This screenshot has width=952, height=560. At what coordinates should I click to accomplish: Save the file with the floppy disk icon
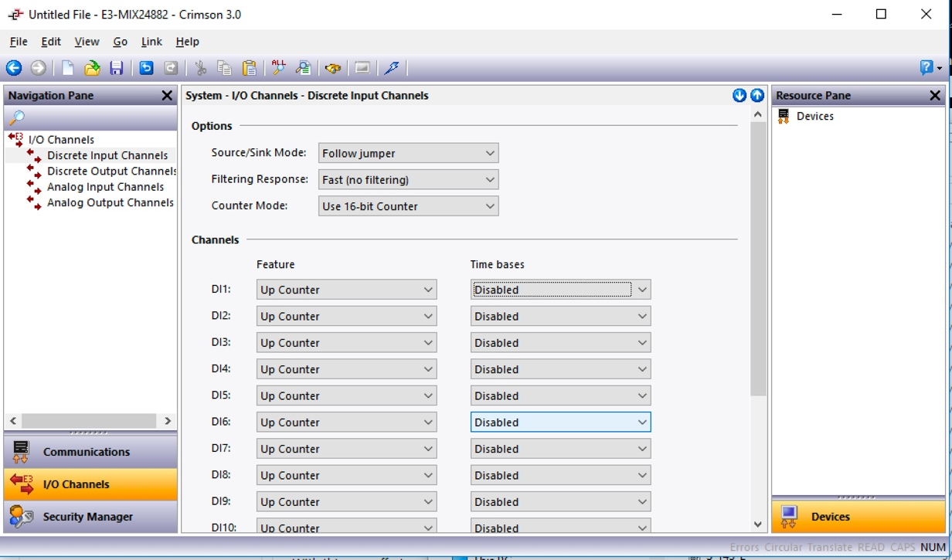tap(117, 68)
